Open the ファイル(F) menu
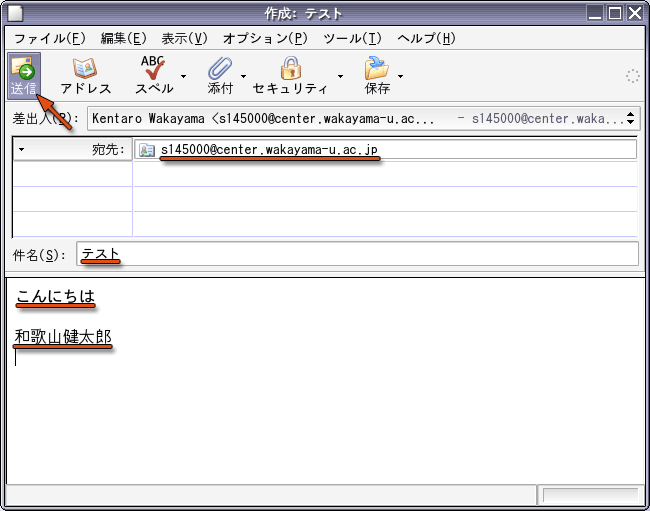This screenshot has height=511, width=650. click(50, 39)
